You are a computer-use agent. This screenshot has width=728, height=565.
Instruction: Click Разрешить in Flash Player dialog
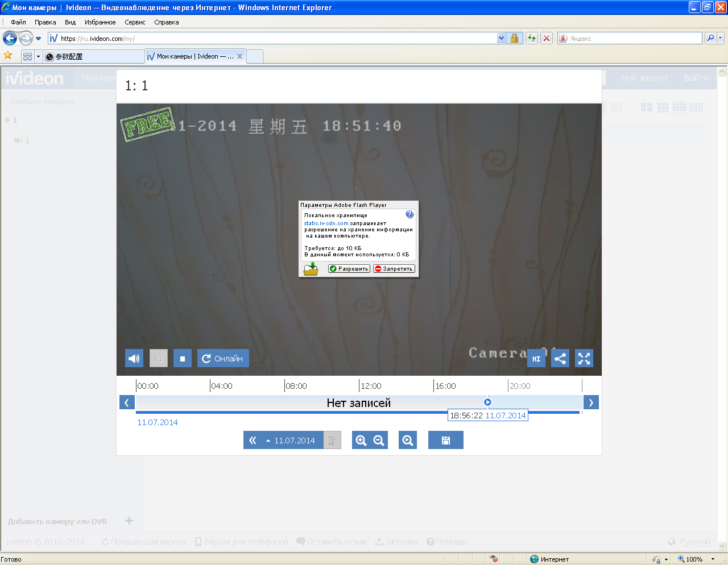[349, 269]
